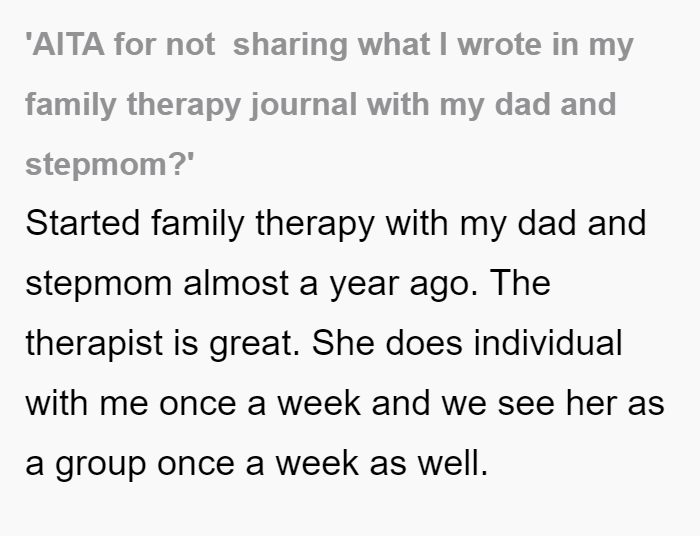
Task: Click the word family in the gray title
Action: point(71,105)
